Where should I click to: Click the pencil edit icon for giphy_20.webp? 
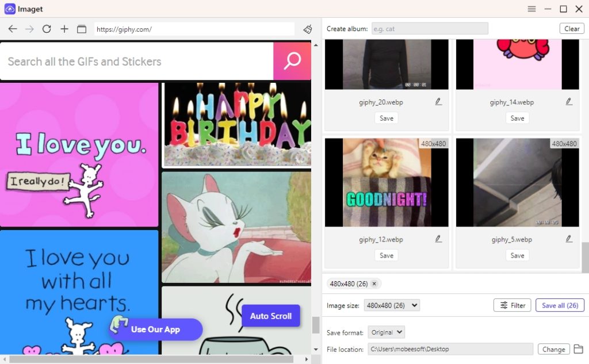click(x=438, y=101)
